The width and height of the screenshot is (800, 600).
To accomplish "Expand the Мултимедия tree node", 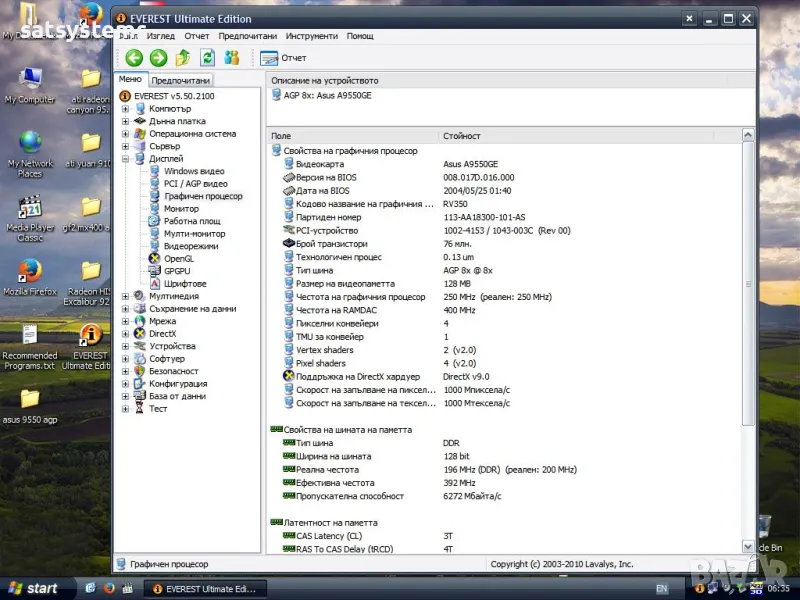I will click(126, 296).
